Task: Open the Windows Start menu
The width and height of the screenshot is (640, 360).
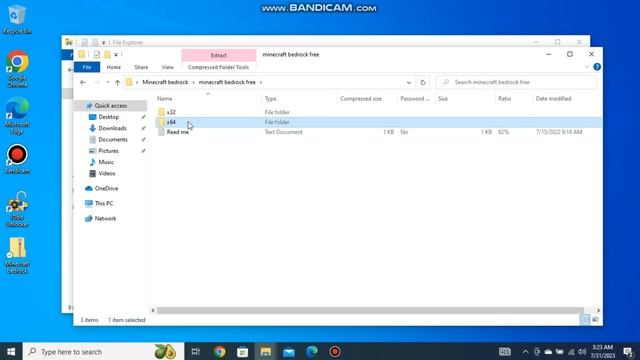Action: click(11, 351)
